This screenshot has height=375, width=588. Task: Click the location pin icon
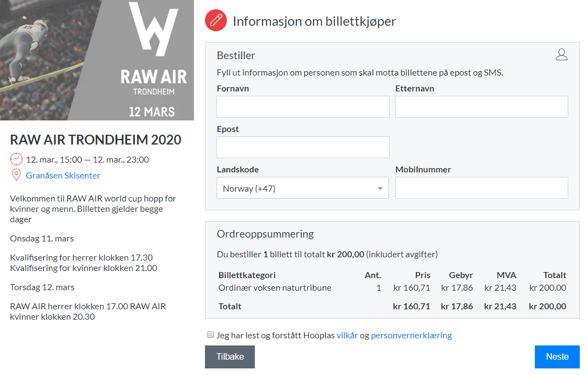[16, 175]
